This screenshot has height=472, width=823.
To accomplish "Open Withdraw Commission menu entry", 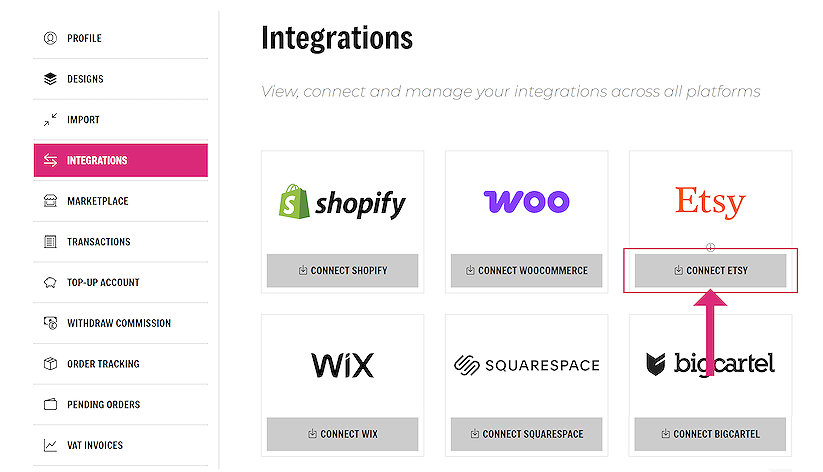I will [x=119, y=323].
